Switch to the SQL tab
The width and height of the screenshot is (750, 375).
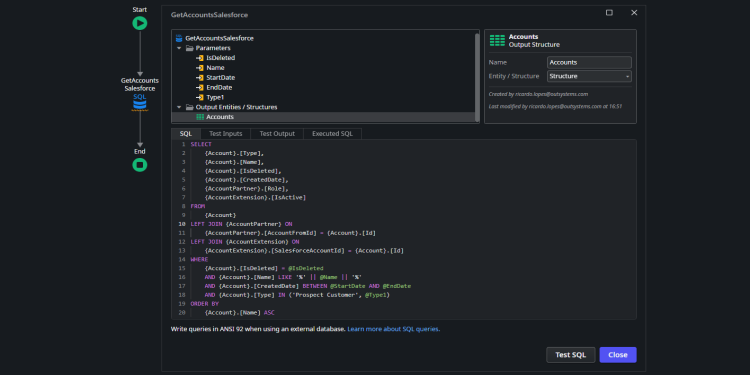click(186, 134)
